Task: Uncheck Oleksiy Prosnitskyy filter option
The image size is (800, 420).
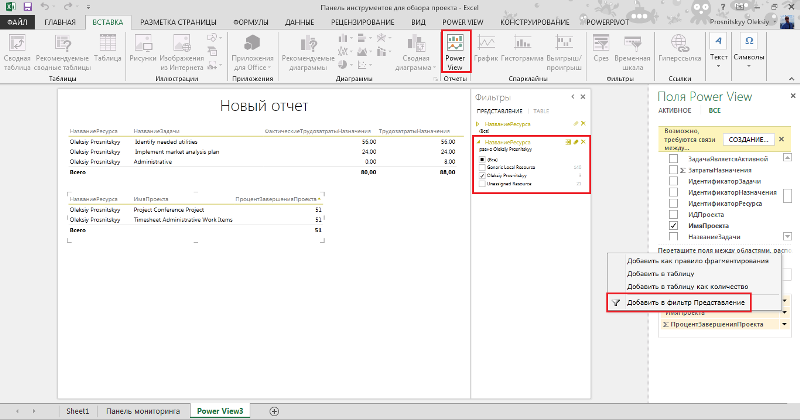Action: click(x=482, y=176)
